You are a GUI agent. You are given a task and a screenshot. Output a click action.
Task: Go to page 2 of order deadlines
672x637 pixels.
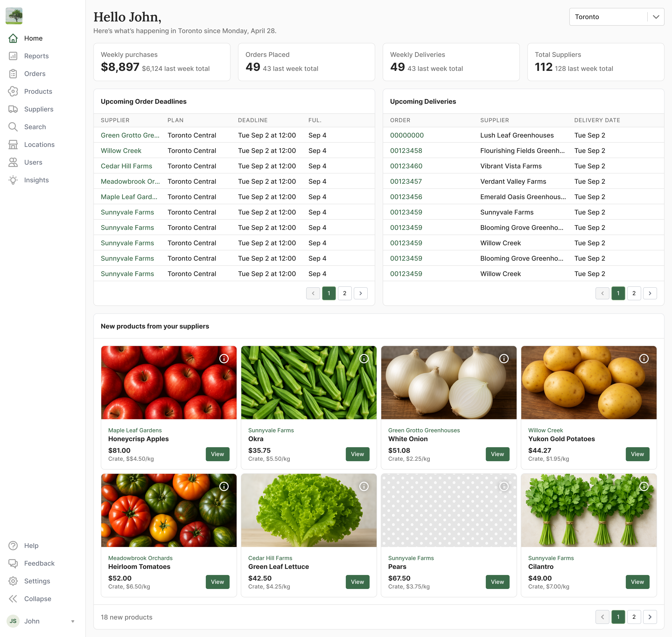(x=344, y=293)
